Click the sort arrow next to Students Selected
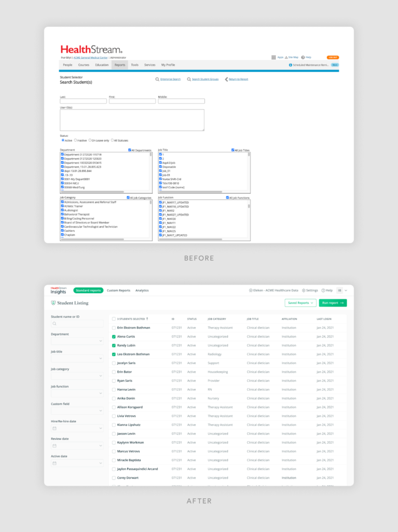The image size is (398, 532). (x=147, y=319)
